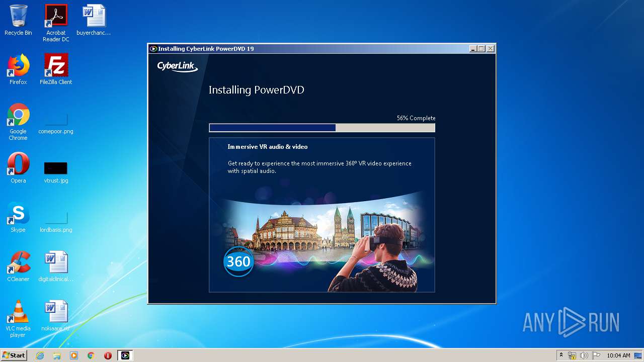Open the taskbar clock showing 10:04 AM

[618, 355]
